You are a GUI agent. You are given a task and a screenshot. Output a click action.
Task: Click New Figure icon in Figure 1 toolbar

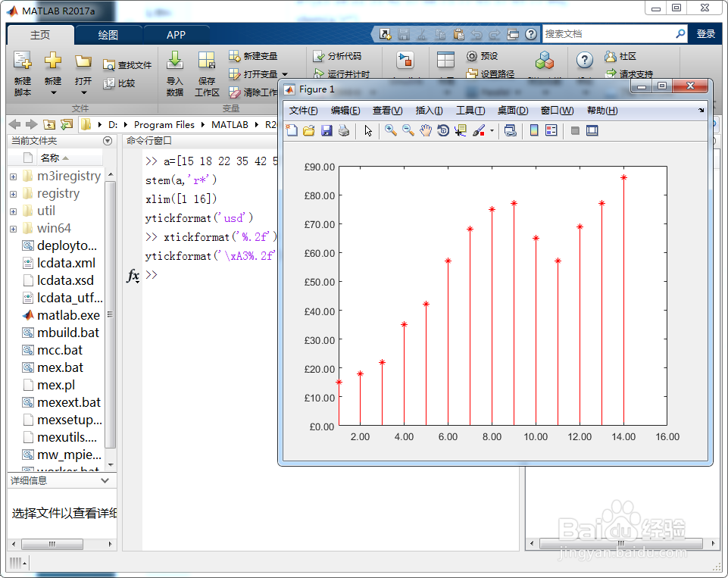coord(292,131)
